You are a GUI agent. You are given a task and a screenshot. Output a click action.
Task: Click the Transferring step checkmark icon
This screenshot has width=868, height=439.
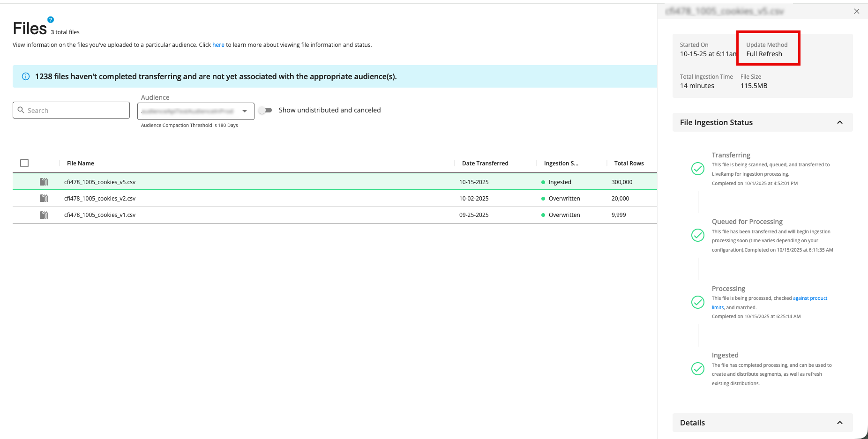pyautogui.click(x=698, y=169)
